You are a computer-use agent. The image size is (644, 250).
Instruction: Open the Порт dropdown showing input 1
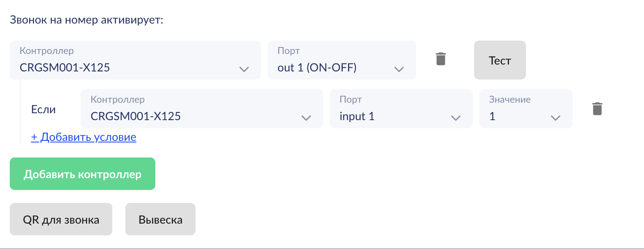[x=401, y=109]
